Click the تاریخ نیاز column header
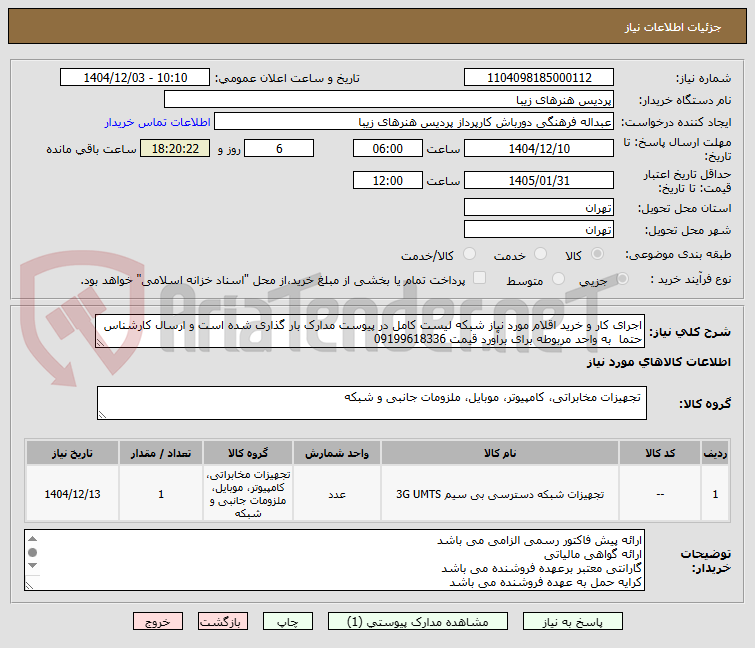Viewport: 755px width, 648px height. tap(72, 453)
